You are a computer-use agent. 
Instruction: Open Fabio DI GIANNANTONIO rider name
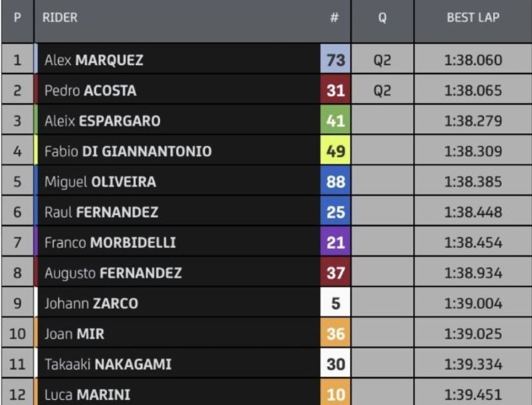[128, 151]
